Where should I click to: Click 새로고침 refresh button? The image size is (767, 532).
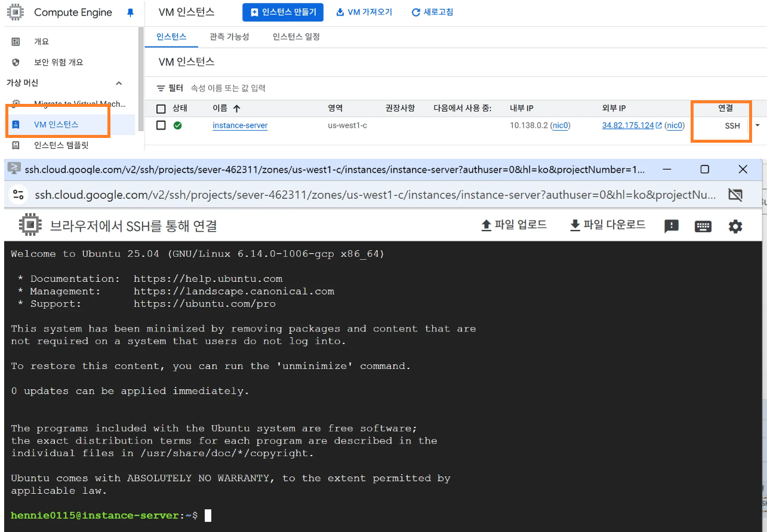click(x=433, y=12)
